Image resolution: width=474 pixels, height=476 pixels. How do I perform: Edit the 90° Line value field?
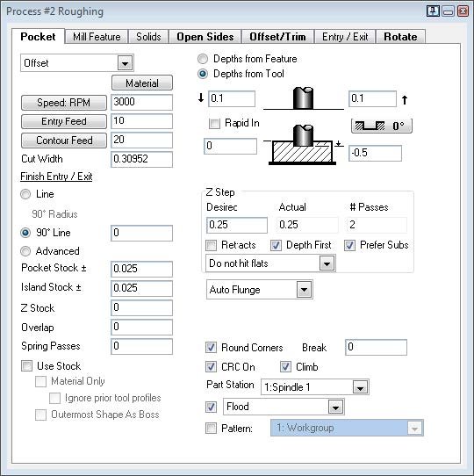coord(141,233)
